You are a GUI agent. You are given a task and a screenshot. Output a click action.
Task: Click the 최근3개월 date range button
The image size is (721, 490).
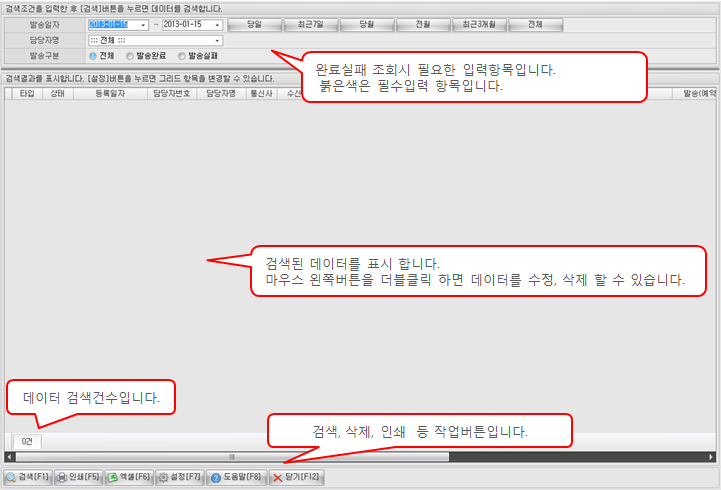point(479,25)
